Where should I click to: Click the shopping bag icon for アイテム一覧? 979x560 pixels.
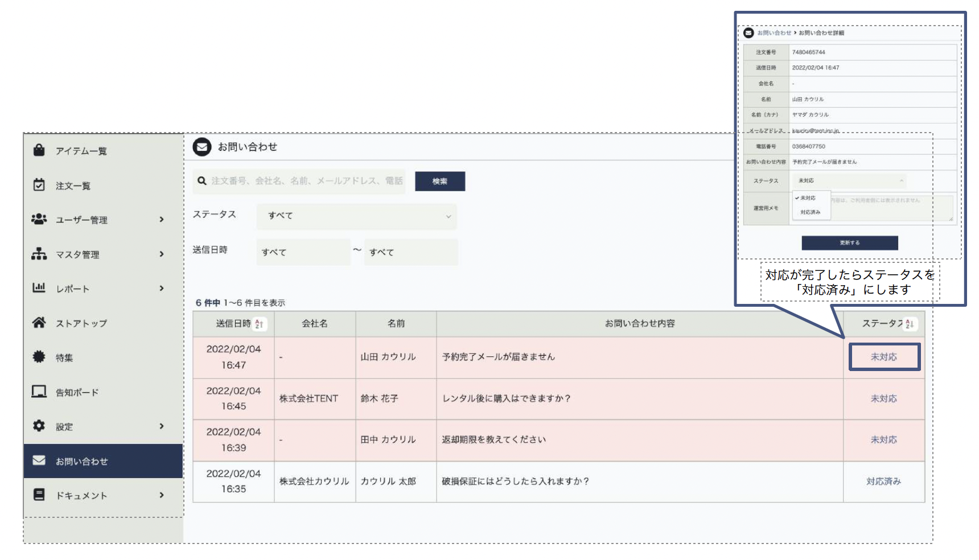point(39,150)
